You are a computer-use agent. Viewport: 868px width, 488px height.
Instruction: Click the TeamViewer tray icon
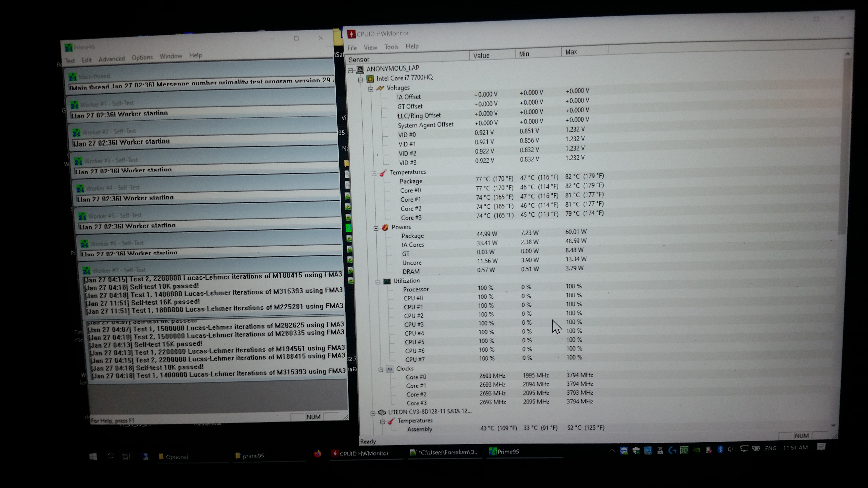pyautogui.click(x=624, y=450)
